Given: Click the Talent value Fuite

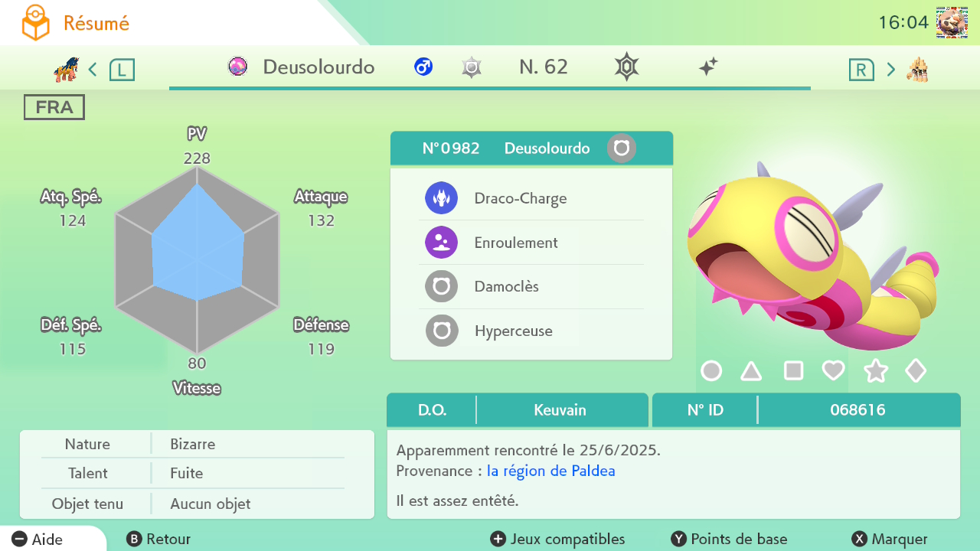Looking at the screenshot, I should [187, 473].
